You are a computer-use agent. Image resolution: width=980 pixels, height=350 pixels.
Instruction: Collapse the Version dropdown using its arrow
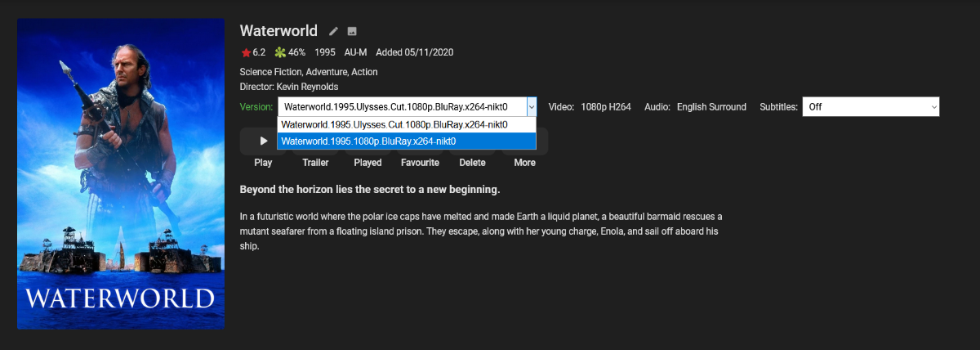pos(531,107)
